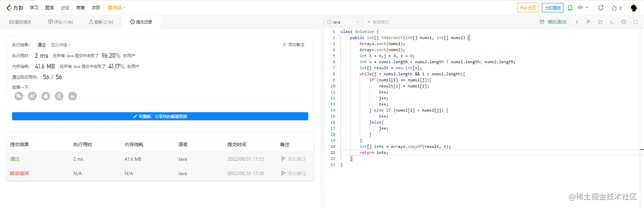Open the 解答错误 submission record
Screen dimensions: 644x208
(x=20, y=173)
